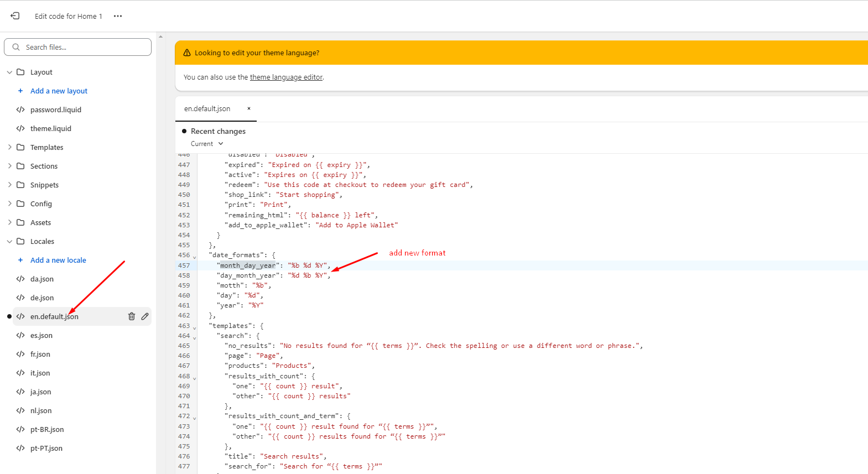Screen dimensions: 868x474
Task: Click the Config folder icon
Action: coord(20,204)
